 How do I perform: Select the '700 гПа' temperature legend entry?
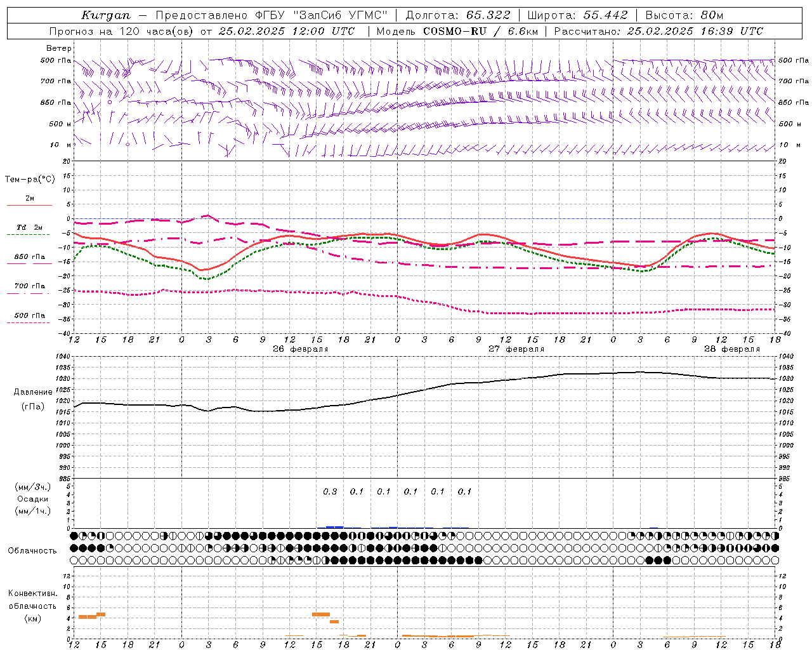point(30,286)
